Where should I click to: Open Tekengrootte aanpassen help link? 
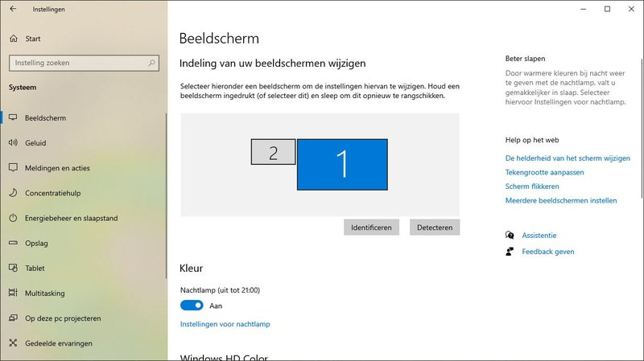click(545, 172)
